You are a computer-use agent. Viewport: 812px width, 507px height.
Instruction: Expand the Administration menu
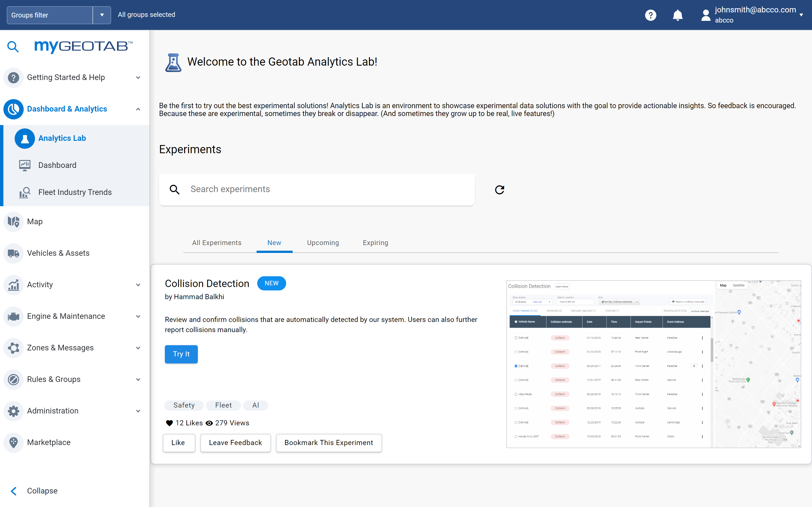click(x=138, y=411)
